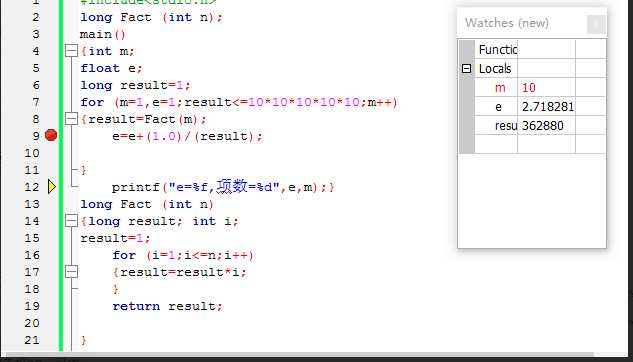Screen dimensions: 633x362
Task: Close the Watches (new) panel
Action: (x=596, y=24)
